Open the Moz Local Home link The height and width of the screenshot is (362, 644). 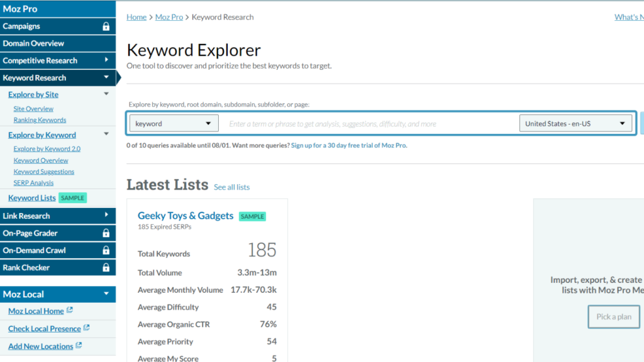(36, 311)
